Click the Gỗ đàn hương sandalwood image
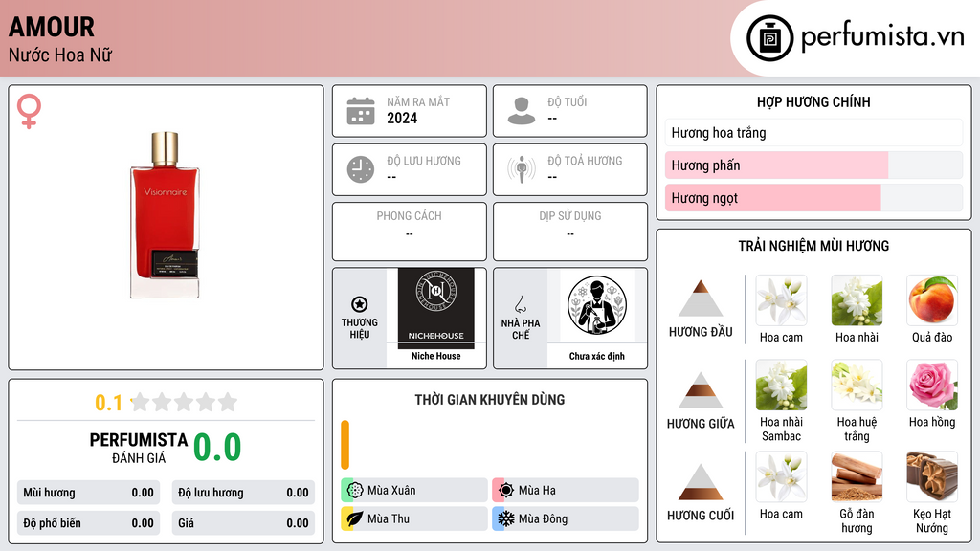The image size is (980, 551). click(x=857, y=476)
